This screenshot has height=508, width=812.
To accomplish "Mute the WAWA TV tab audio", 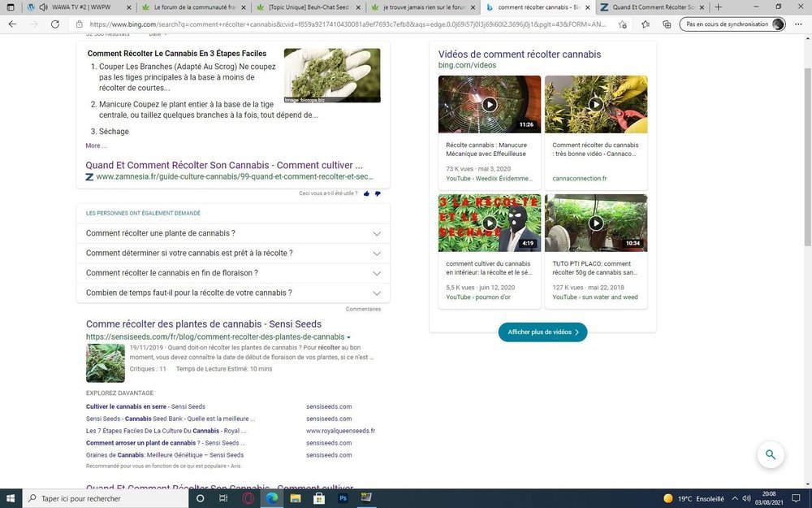I will tap(44, 7).
